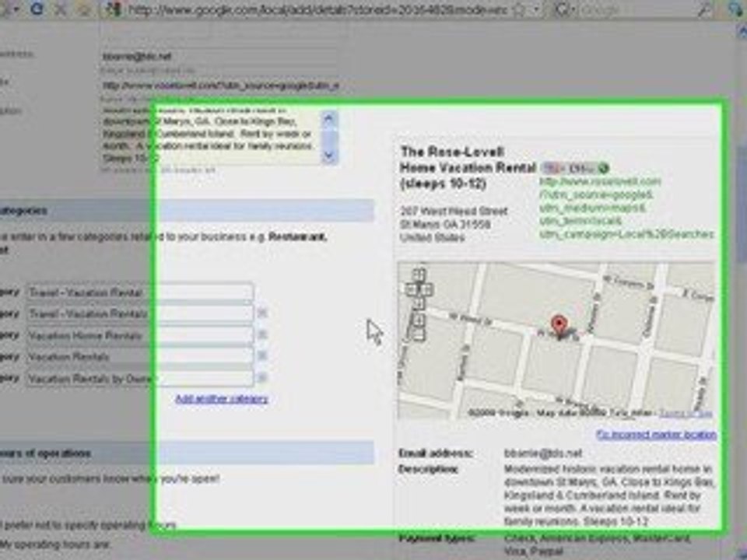Select My operating hours are option
747x560 pixels.
pyautogui.click(x=55, y=544)
